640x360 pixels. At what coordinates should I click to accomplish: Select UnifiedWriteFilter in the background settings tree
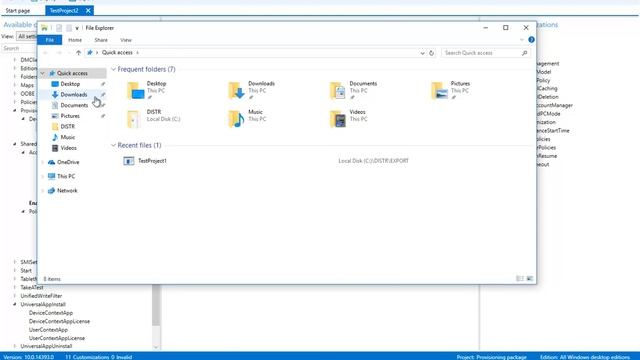tap(41, 296)
